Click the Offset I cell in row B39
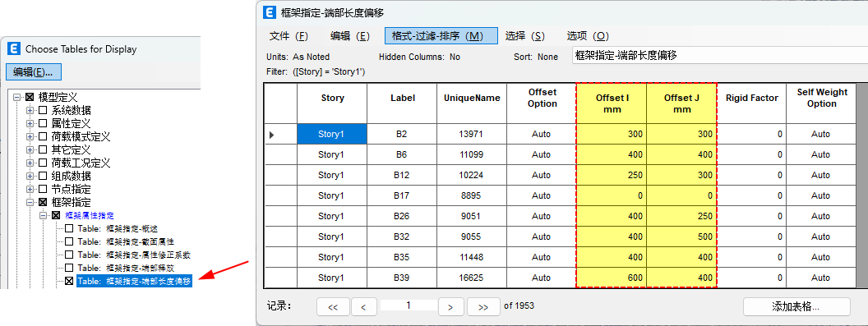Image resolution: width=868 pixels, height=326 pixels. tap(612, 278)
